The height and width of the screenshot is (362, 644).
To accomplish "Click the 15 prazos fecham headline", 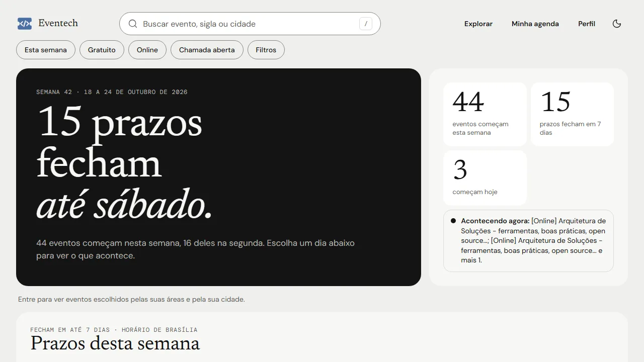I will (x=125, y=162).
